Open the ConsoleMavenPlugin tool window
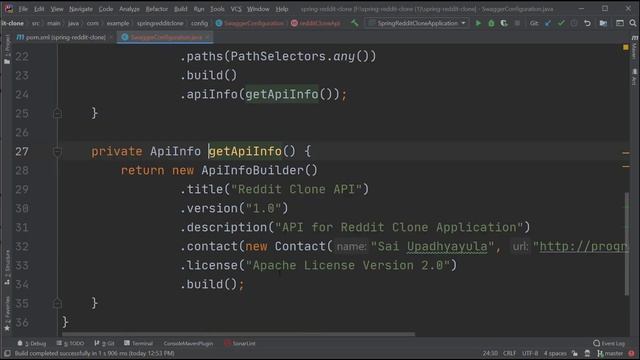 pos(188,344)
